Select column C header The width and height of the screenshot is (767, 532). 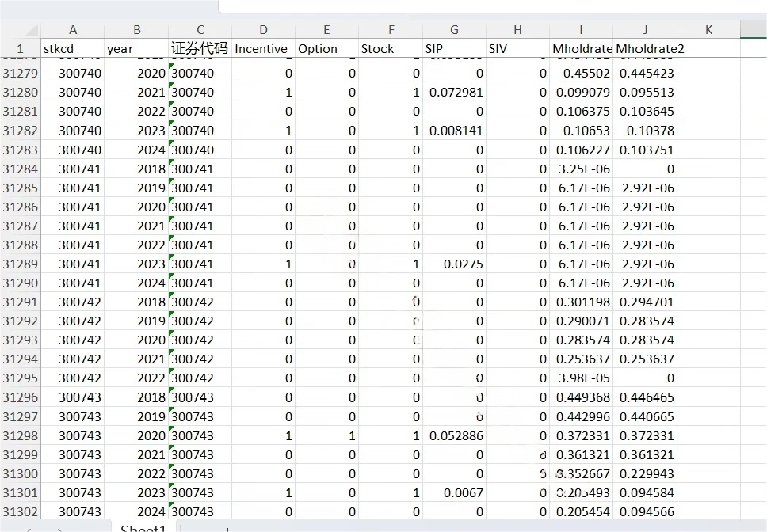(x=200, y=30)
